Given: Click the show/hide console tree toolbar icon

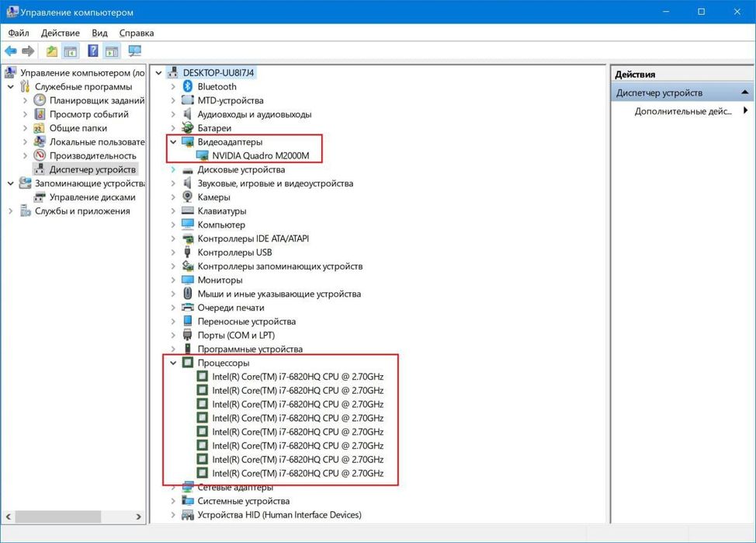Looking at the screenshot, I should 71,50.
